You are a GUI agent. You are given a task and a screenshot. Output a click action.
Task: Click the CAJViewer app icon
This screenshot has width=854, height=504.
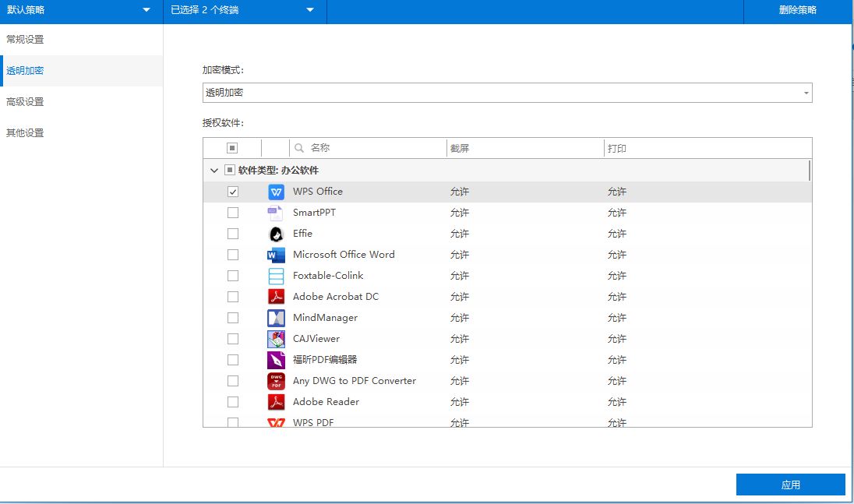(x=276, y=339)
